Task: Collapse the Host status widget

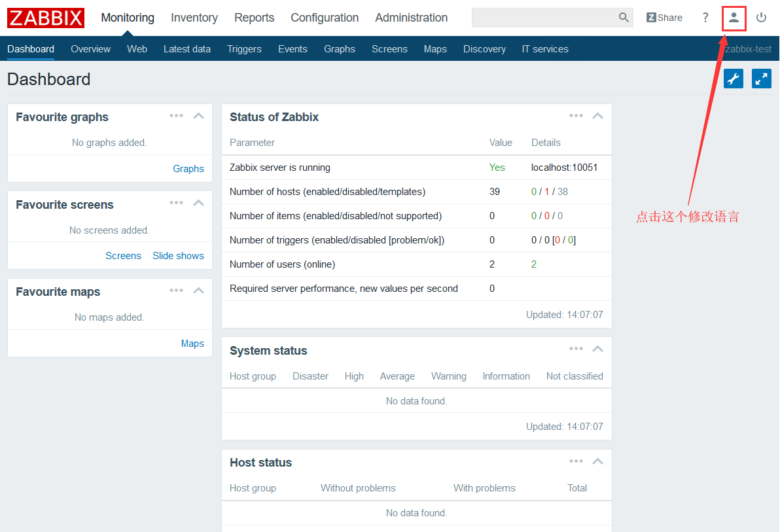Action: click(598, 461)
